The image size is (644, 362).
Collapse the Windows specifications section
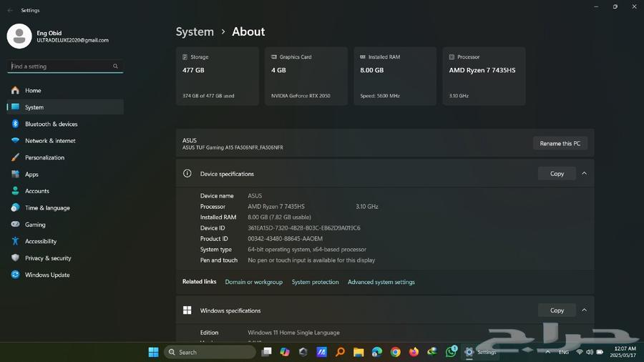pyautogui.click(x=584, y=310)
